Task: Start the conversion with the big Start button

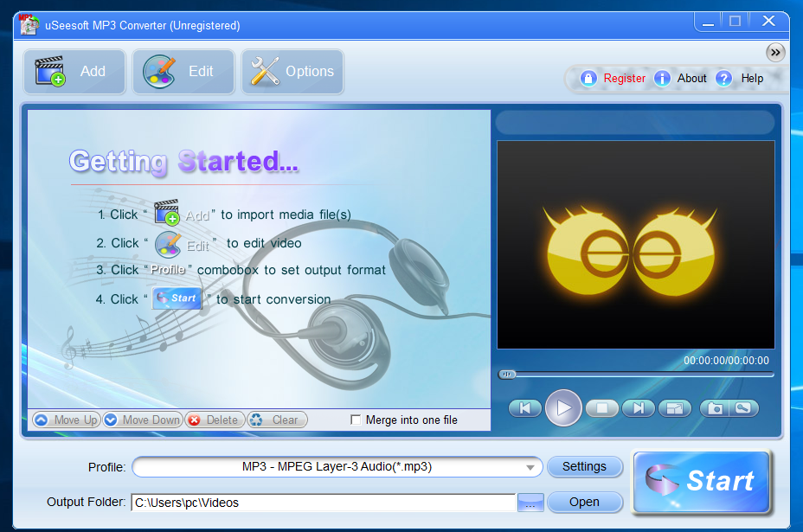Action: (702, 481)
